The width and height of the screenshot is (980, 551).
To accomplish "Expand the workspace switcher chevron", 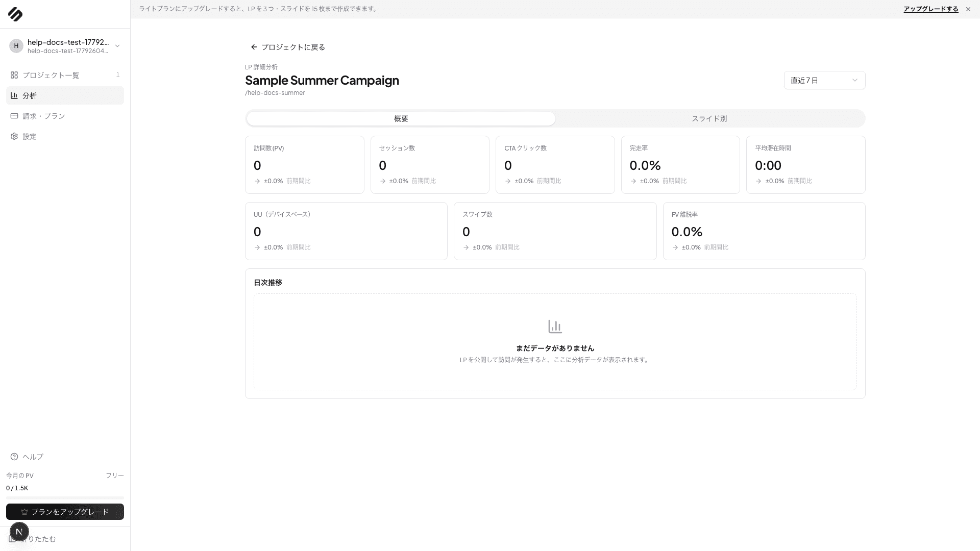I will [117, 46].
